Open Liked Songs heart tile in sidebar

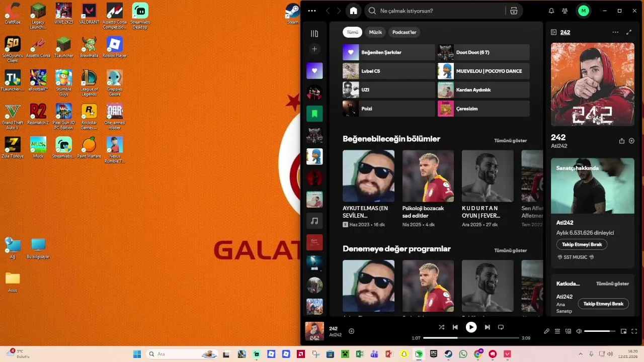tap(314, 71)
